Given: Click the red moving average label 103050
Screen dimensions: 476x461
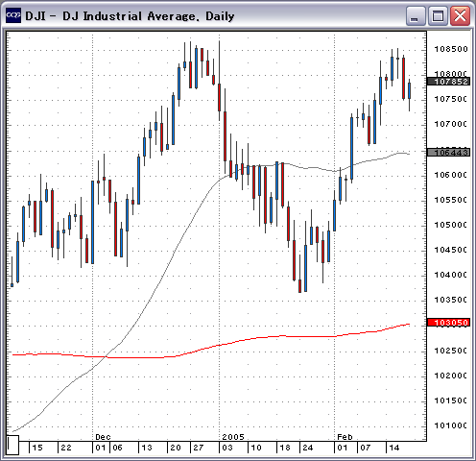Looking at the screenshot, I should [x=448, y=323].
